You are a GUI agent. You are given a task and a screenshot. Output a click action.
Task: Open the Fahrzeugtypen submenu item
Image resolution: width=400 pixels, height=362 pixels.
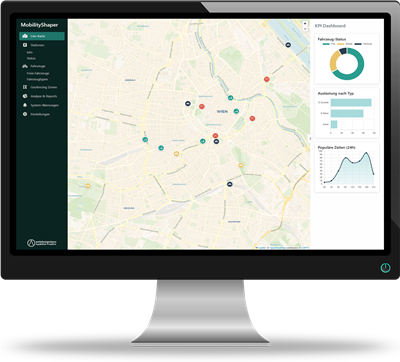coord(37,79)
